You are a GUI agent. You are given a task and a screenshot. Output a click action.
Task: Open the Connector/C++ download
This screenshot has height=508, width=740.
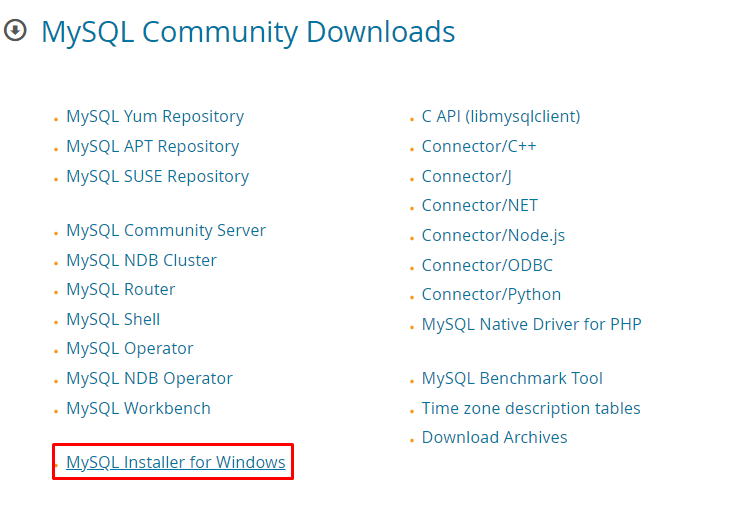point(479,146)
